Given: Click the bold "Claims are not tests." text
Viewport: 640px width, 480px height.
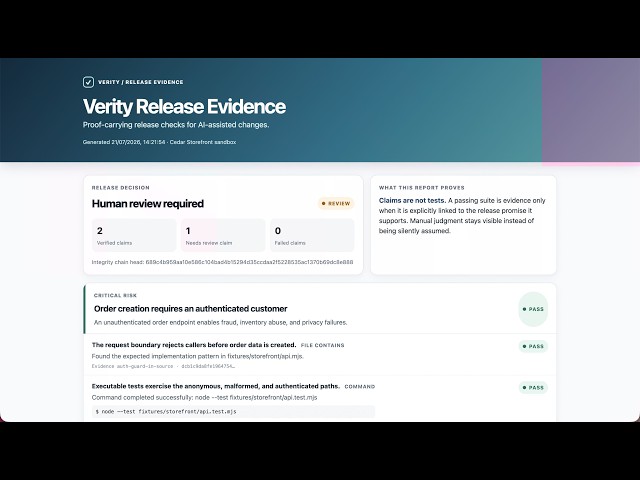Looking at the screenshot, I should click(412, 200).
